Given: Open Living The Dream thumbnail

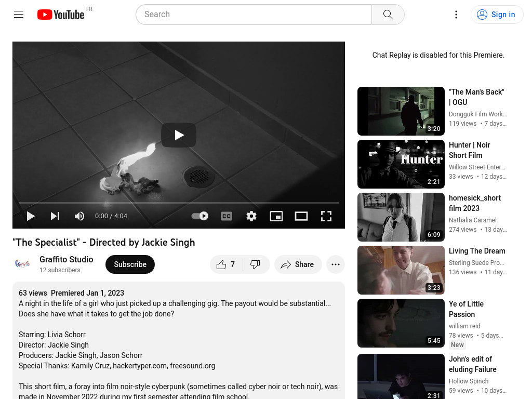Looking at the screenshot, I should pos(401,270).
